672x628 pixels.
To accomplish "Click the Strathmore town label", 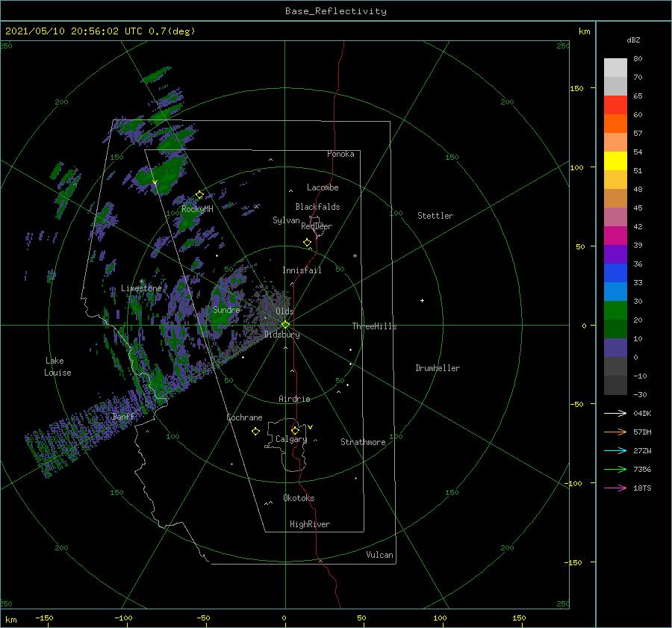I will click(x=363, y=442).
